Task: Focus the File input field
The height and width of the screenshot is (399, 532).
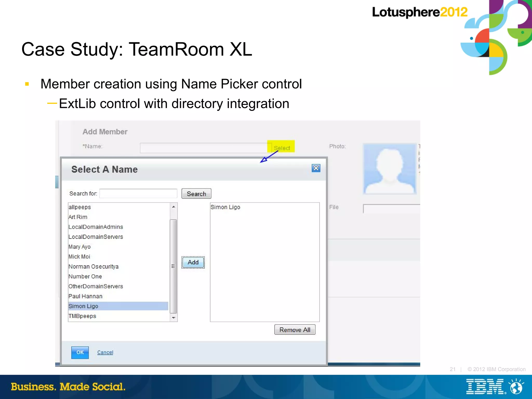Action: [x=391, y=209]
